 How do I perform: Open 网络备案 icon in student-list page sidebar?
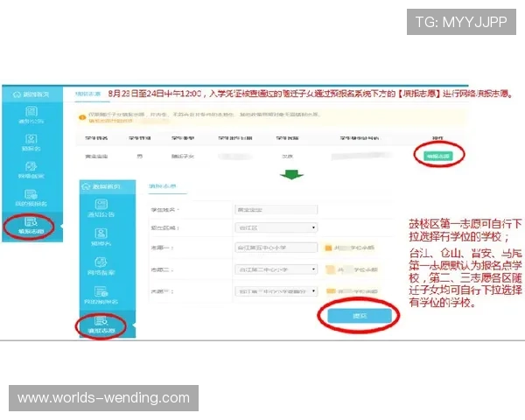pos(31,166)
